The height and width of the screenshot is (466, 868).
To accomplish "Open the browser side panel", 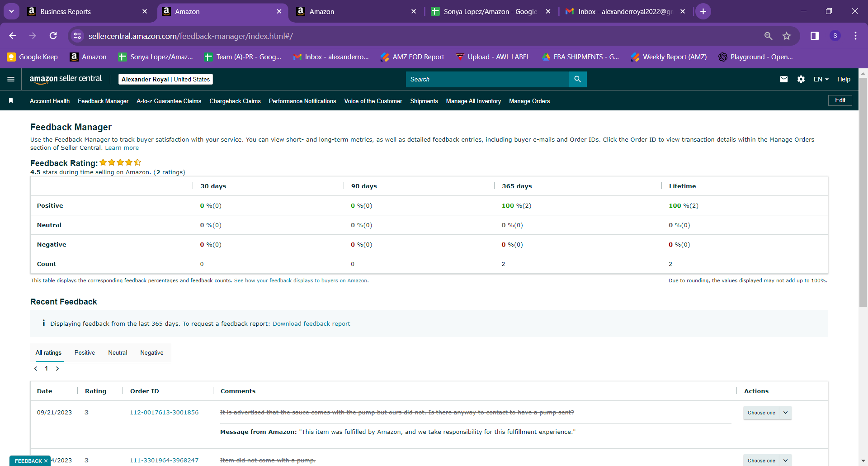I will (815, 36).
